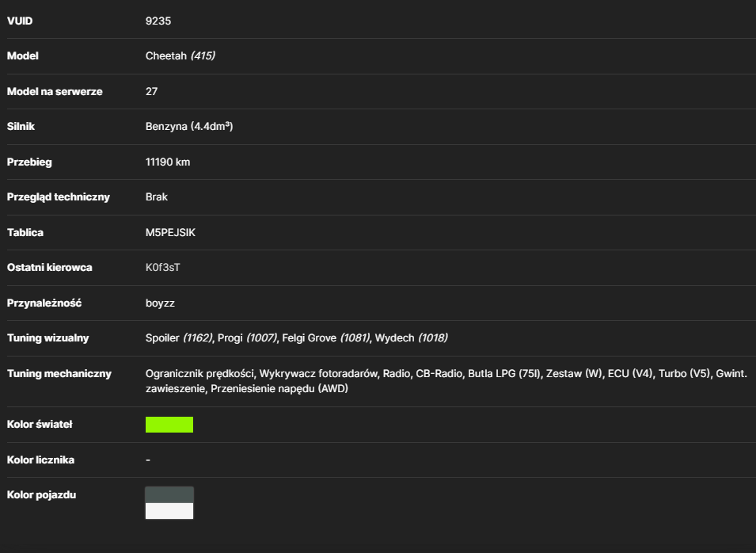Click Progi (1007) in visual tuning
Viewport: 756px width, 553px height.
tap(247, 338)
